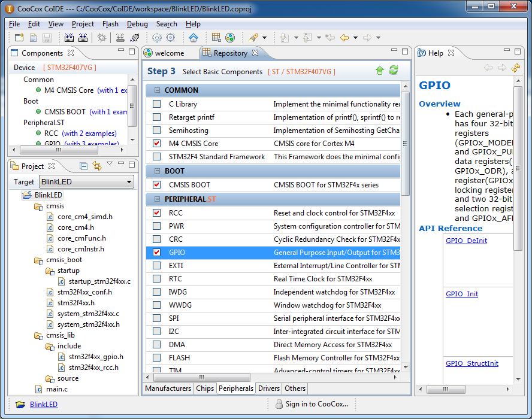This screenshot has width=532, height=419.
Task: Tick the Semihosting checkbox
Action: point(156,130)
